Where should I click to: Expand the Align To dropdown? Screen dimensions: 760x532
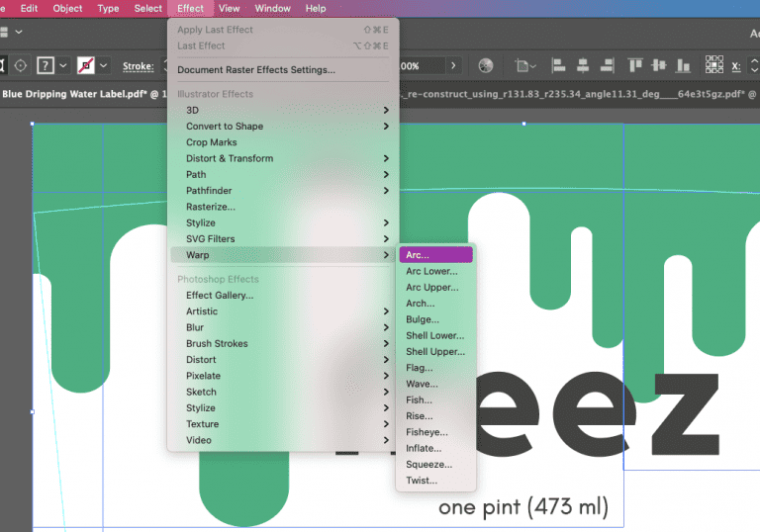pos(524,66)
